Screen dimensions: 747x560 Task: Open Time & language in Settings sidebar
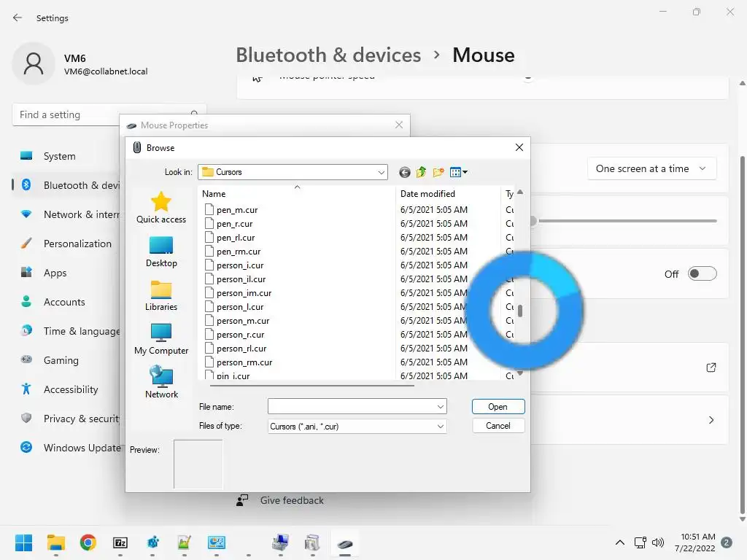click(x=69, y=331)
